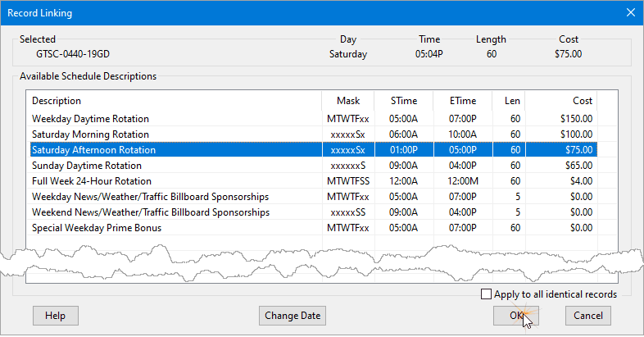Click the ETime column header
Screen dimensions: 644x337
click(462, 101)
